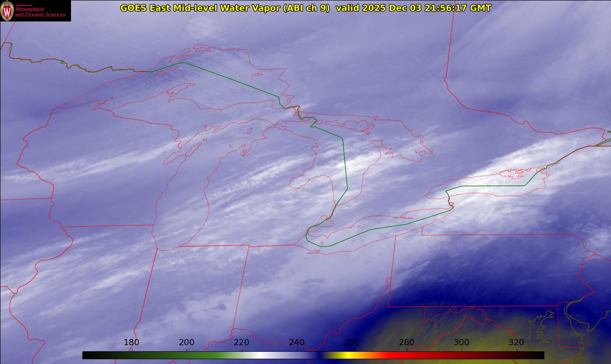Click the 280 tick label on colorbar

407,342
